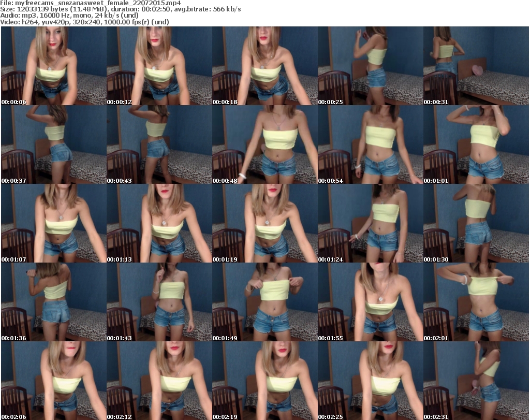The height and width of the screenshot is (420, 530).
Task: Select the frame timestamped 00:01:36
Action: (54, 302)
